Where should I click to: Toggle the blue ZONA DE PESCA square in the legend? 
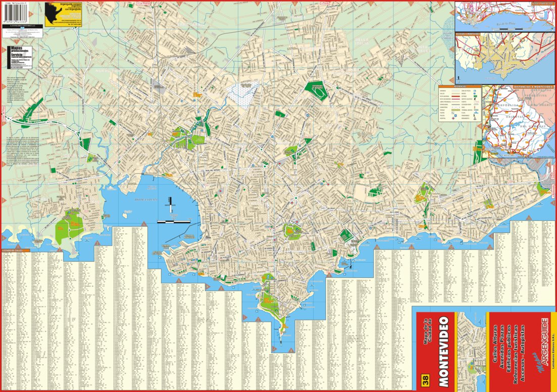click(x=475, y=90)
